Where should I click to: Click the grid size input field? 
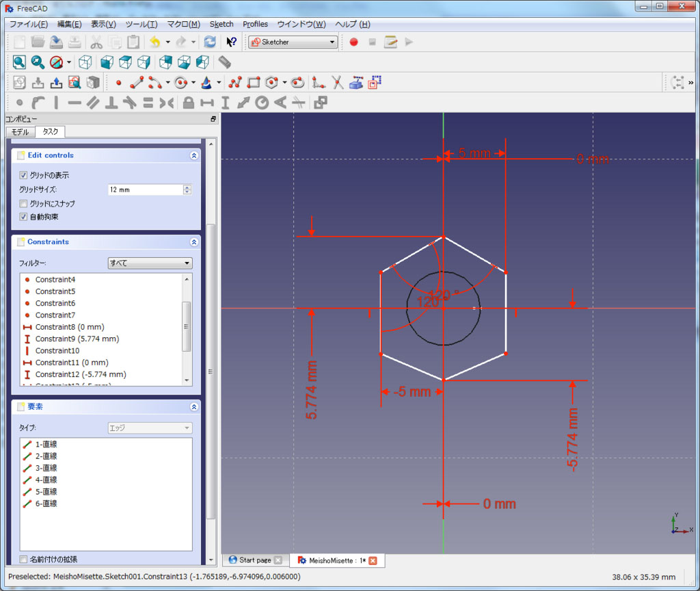point(144,189)
